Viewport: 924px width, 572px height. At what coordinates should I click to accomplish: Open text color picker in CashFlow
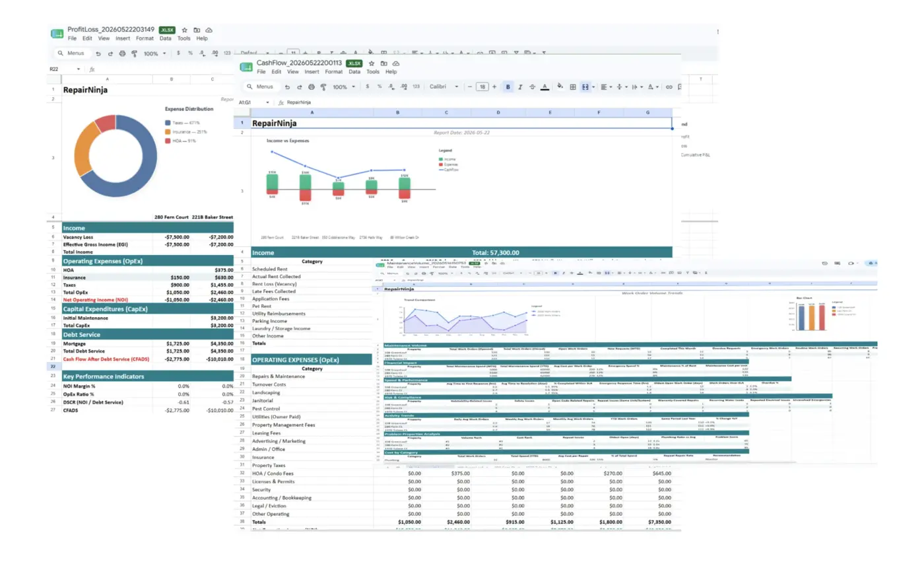point(544,87)
